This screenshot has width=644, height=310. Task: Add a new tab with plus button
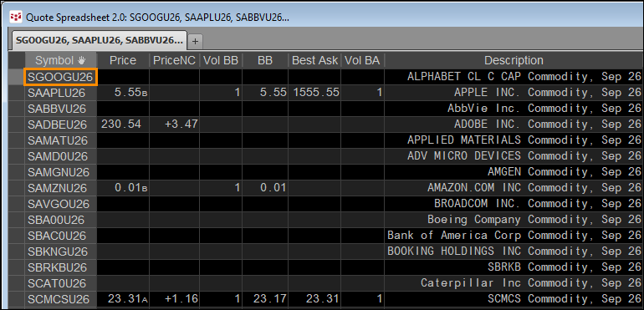(x=195, y=41)
